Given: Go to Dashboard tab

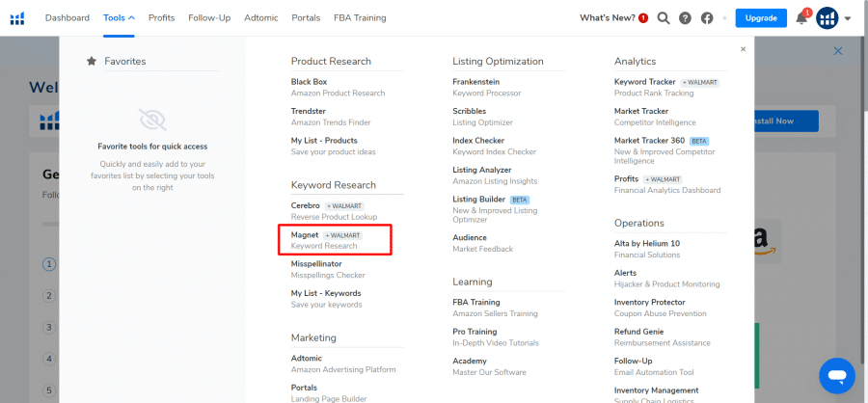Looking at the screenshot, I should pyautogui.click(x=67, y=17).
